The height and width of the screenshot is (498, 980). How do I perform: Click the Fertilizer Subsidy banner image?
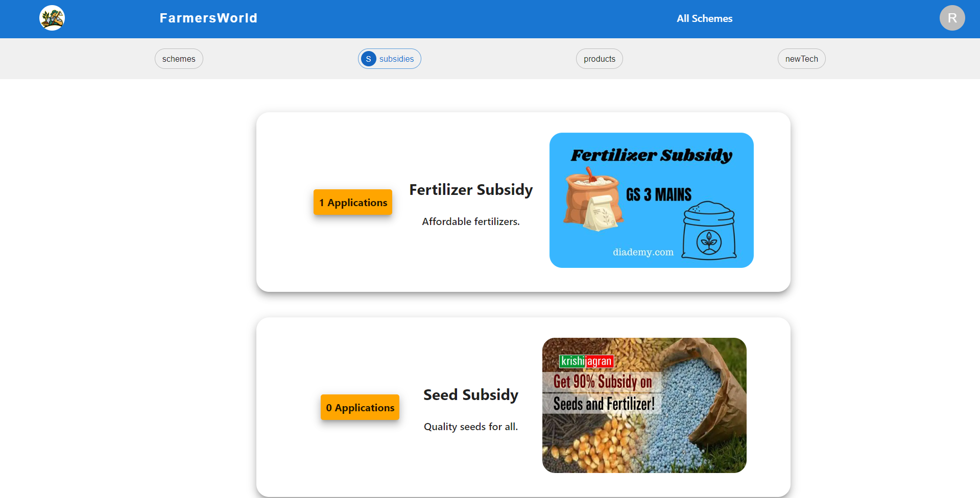652,200
